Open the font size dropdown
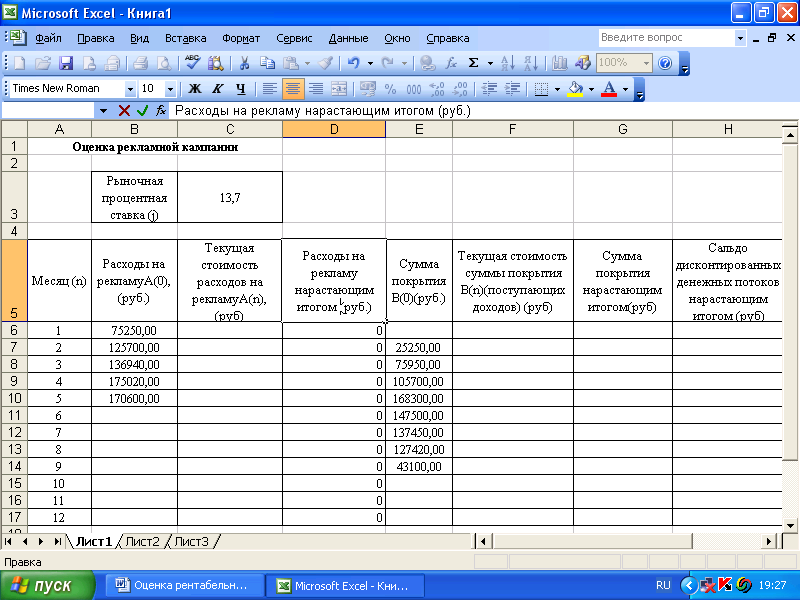 (x=170, y=89)
